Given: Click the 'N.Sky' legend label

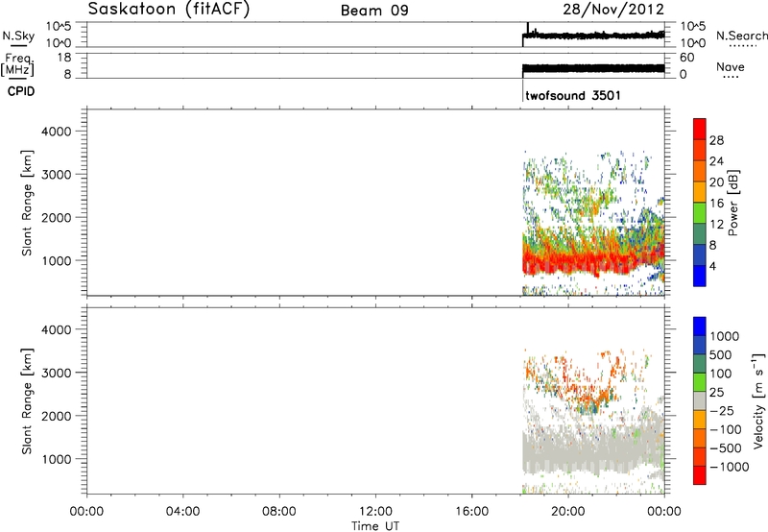Looking at the screenshot, I should pyautogui.click(x=18, y=36).
